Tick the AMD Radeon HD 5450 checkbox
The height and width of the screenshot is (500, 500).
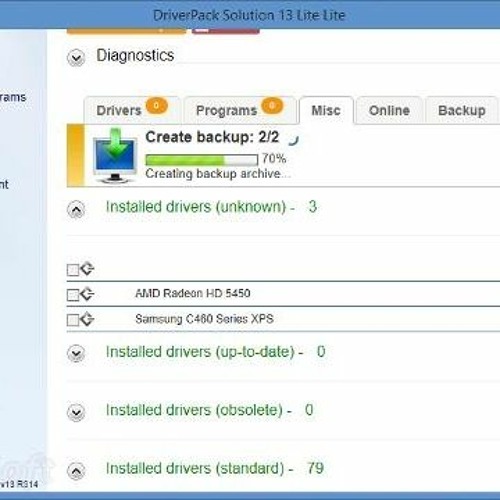pyautogui.click(x=73, y=295)
